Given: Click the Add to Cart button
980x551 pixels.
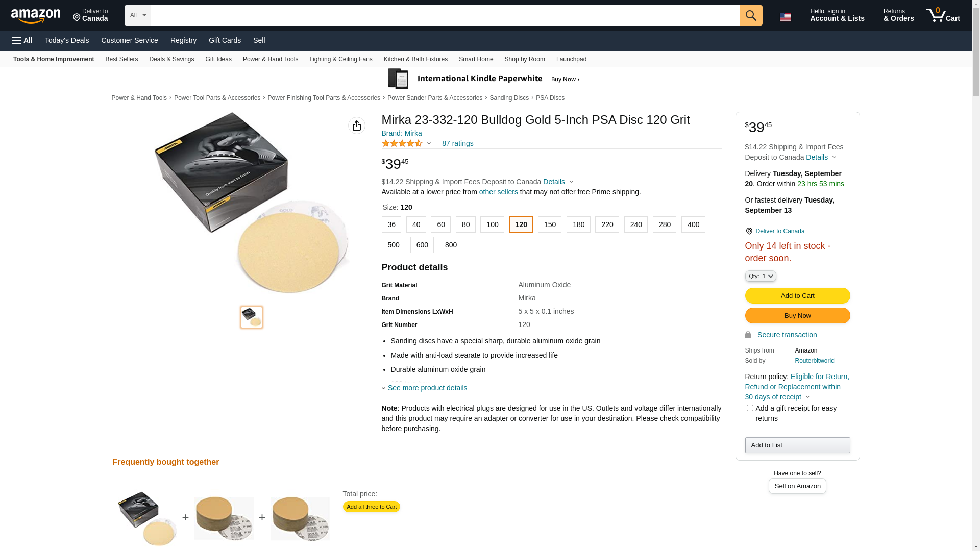Looking at the screenshot, I should coord(797,296).
